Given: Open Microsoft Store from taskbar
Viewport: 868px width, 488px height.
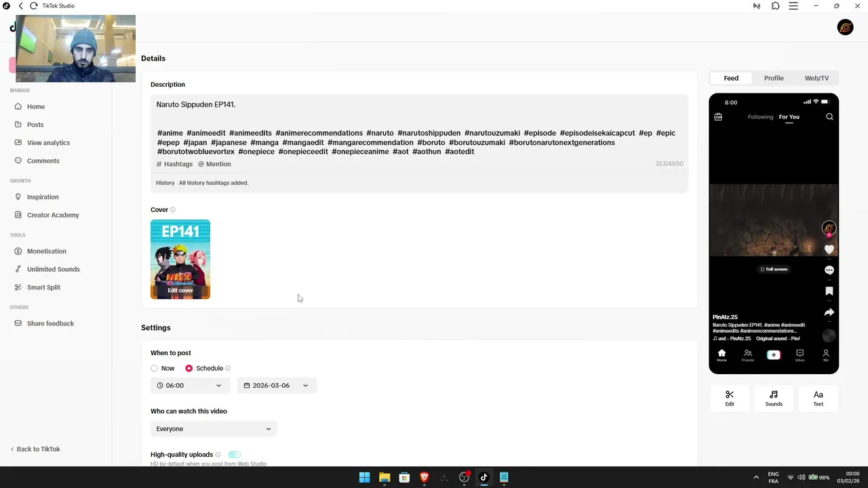Looking at the screenshot, I should coord(404,477).
